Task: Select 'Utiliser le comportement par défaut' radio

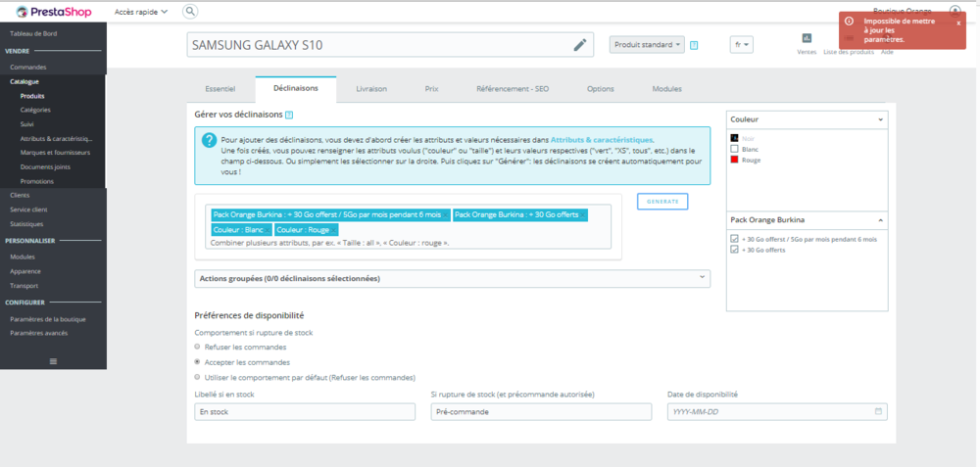Action: [198, 377]
